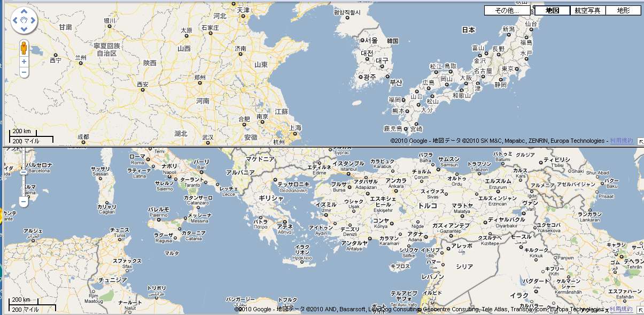Open the その他... map options dropdown
Image resolution: width=644 pixels, height=315 pixels.
point(507,10)
